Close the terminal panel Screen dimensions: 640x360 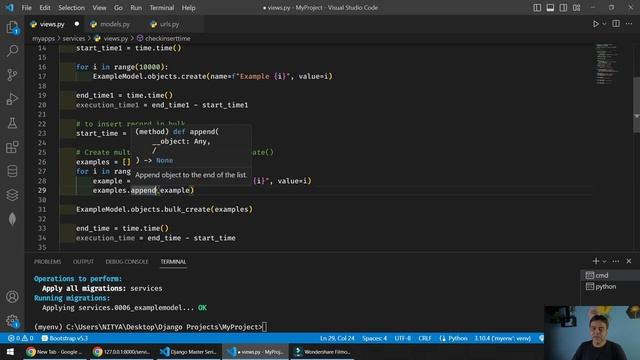629,261
